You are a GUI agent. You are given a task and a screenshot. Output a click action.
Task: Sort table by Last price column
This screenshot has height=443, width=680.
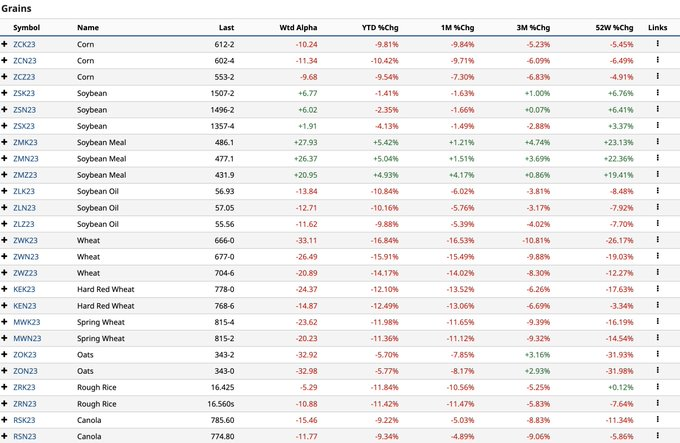tap(225, 27)
